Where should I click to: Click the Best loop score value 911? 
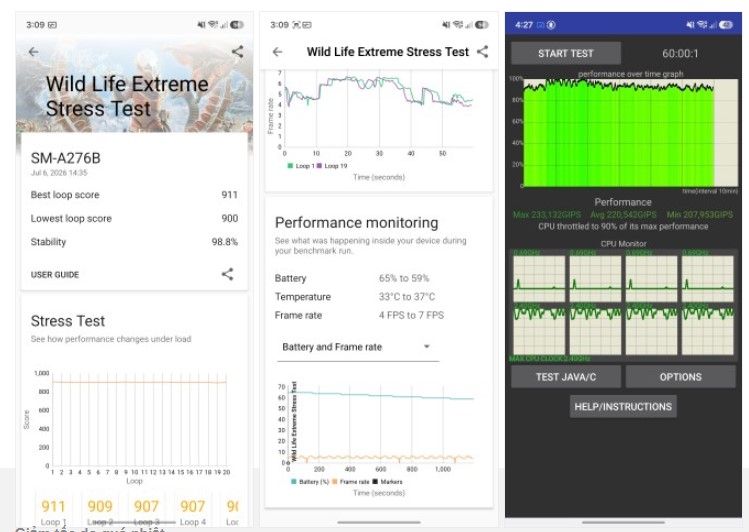point(229,195)
